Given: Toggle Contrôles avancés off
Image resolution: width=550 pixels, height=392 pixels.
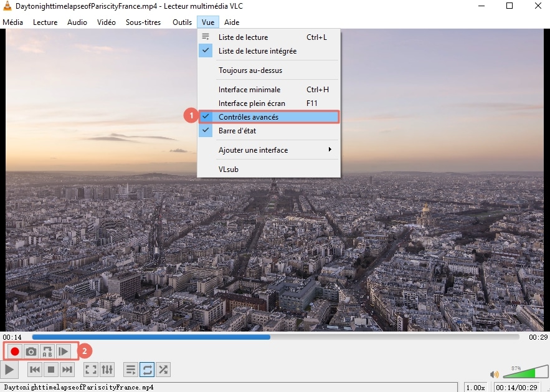Looking at the screenshot, I should (x=269, y=117).
